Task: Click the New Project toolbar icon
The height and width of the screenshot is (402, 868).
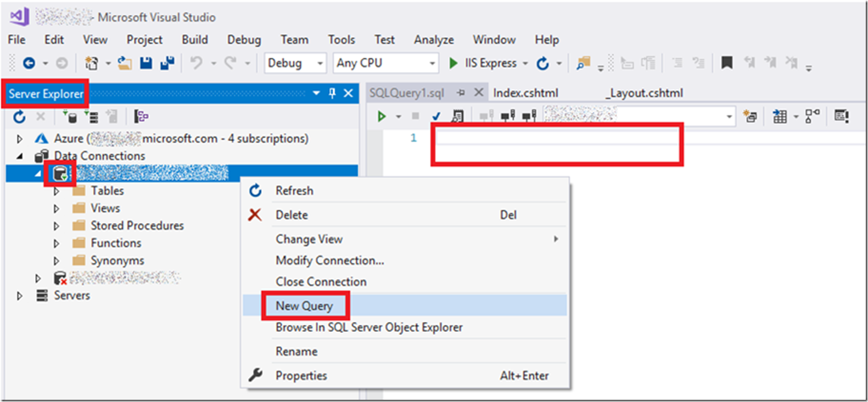Action: (x=92, y=63)
